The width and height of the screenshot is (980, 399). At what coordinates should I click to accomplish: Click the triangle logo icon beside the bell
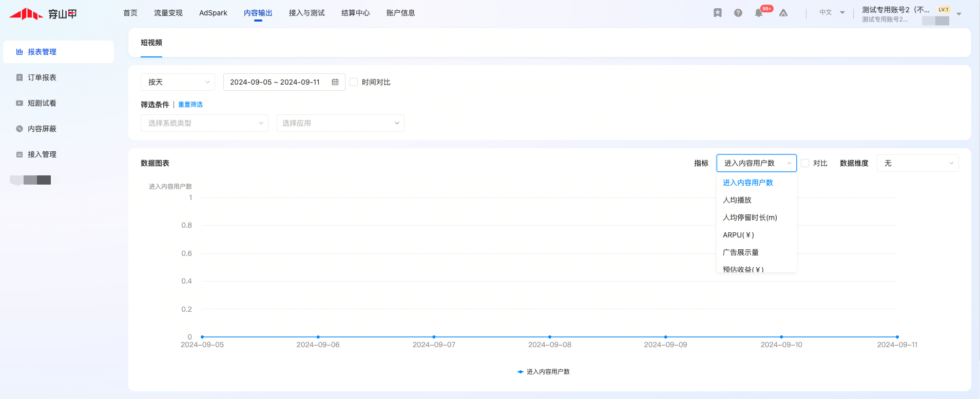point(783,13)
